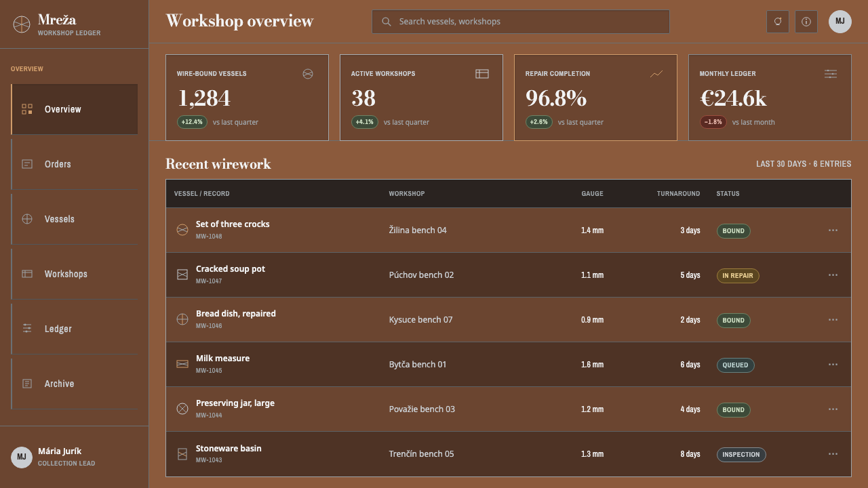Open more options for Set of three crocks
Screen dimensions: 868x488
point(833,230)
